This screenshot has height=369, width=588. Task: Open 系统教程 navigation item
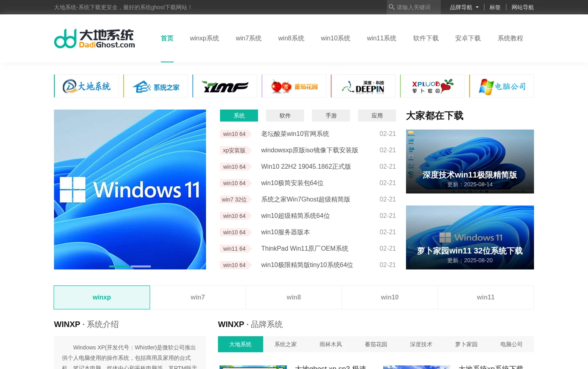tap(510, 38)
